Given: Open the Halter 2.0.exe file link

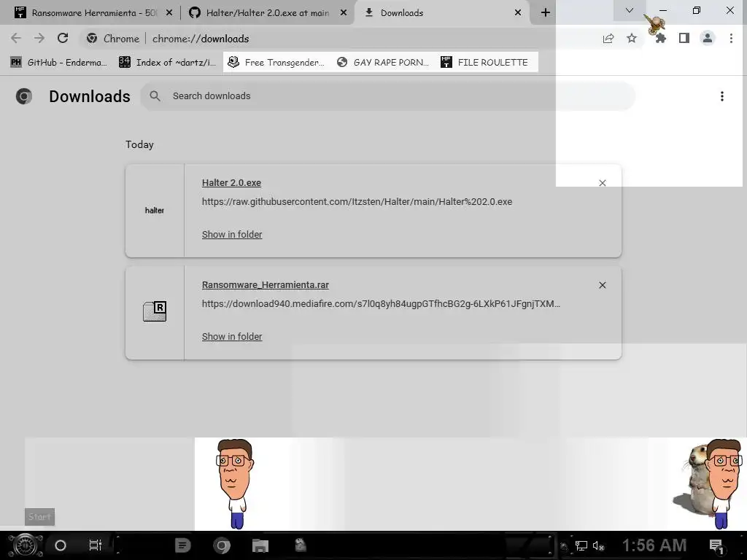Looking at the screenshot, I should 231,183.
